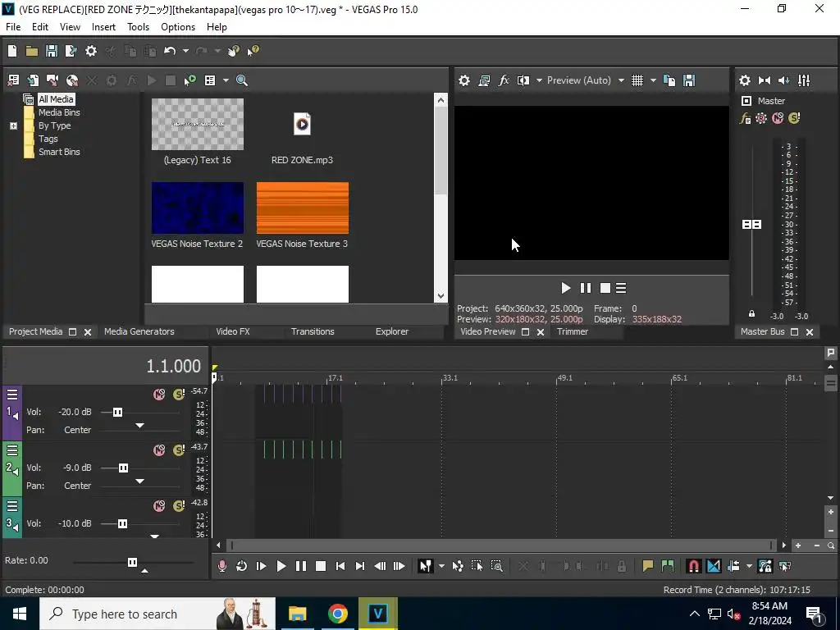Create a new project with toolbar icon
The image size is (840, 630).
point(12,51)
